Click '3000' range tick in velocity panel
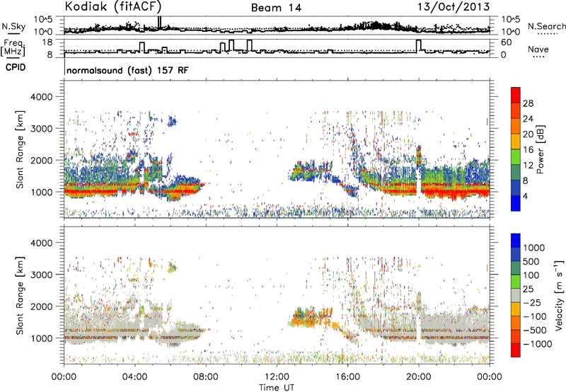 (41, 275)
